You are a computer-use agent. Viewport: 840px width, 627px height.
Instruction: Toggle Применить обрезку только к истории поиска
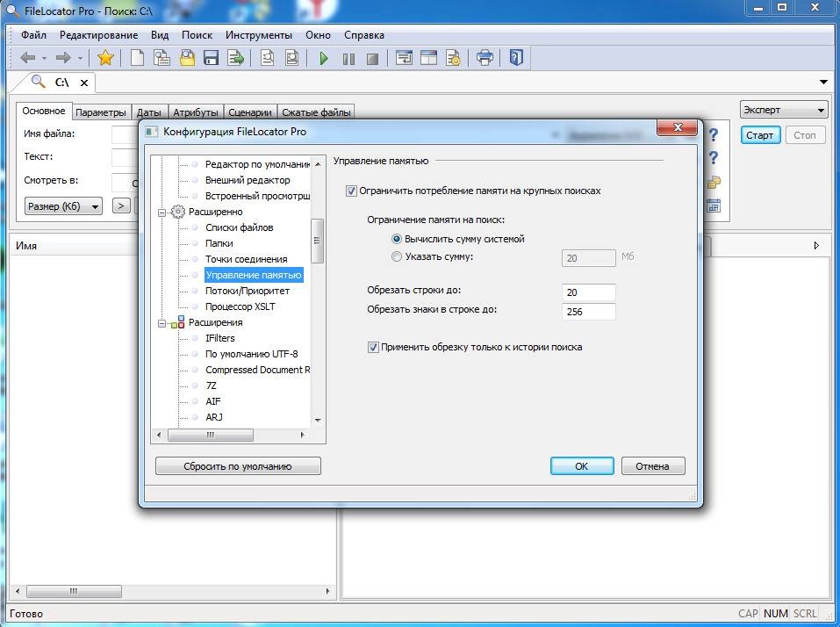(373, 347)
